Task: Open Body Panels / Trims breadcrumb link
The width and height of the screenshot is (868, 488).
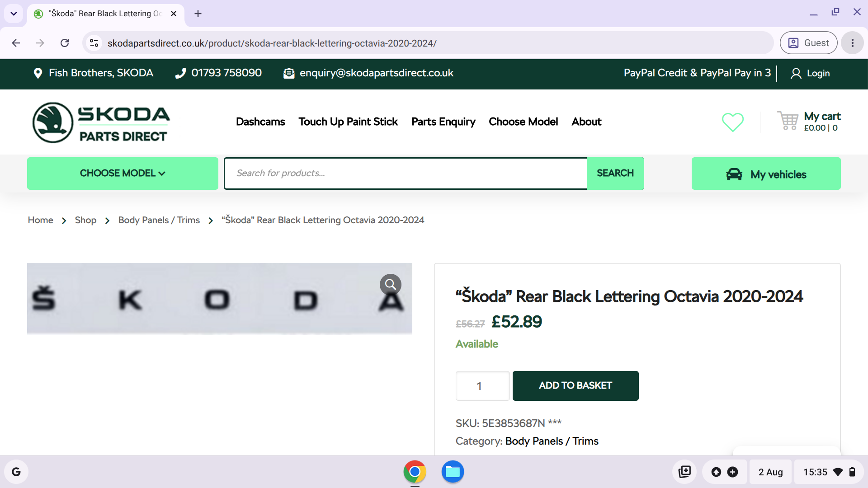Action: pos(159,220)
